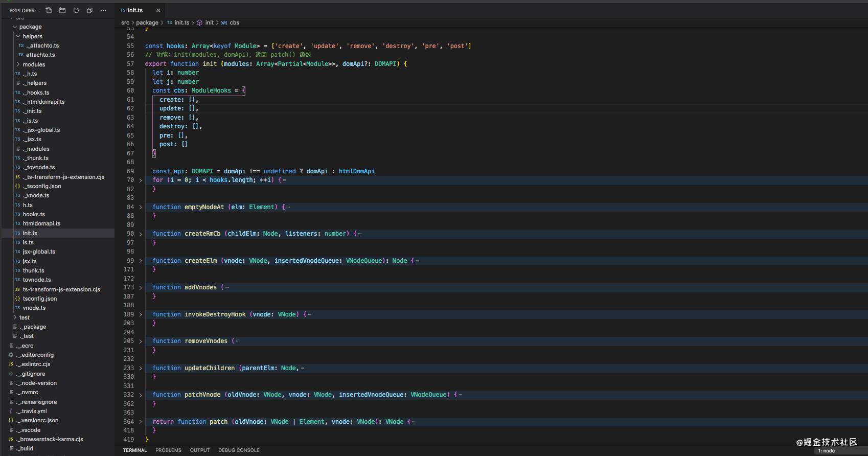Unfold returned patch function at line 364
The image size is (868, 456).
[141, 422]
